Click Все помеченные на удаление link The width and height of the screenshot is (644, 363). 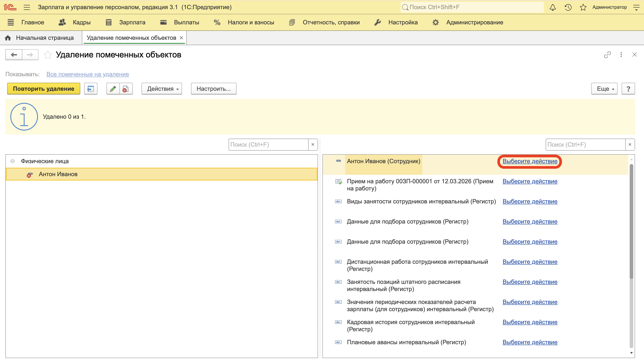pos(87,74)
